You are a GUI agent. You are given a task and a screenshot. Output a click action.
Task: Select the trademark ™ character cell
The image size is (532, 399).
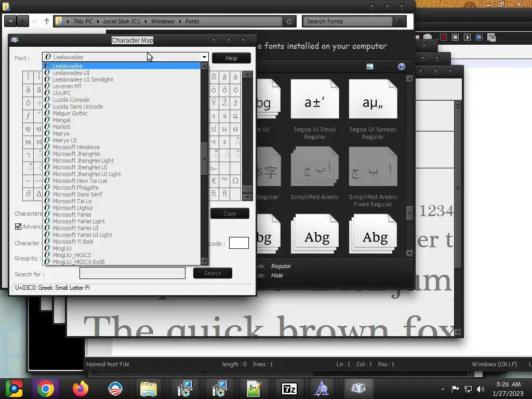pos(224,181)
